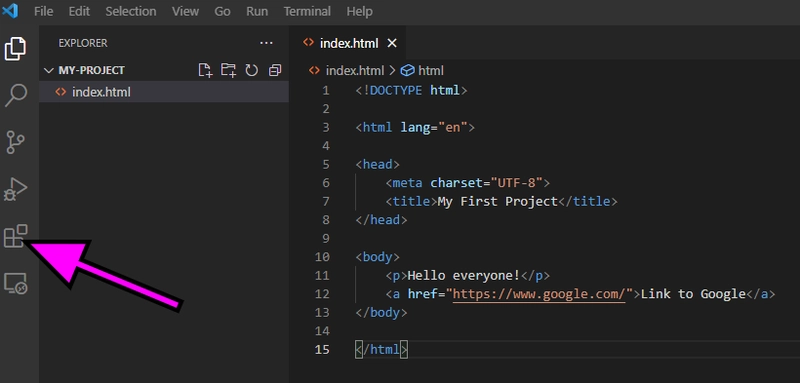Click the DOCTYPE html declaration line
This screenshot has height=383, width=800.
411,91
